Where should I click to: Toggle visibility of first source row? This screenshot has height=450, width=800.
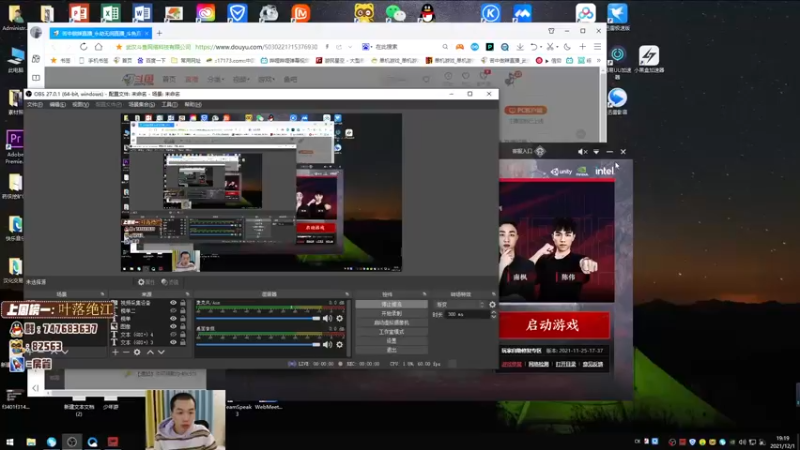tap(173, 303)
